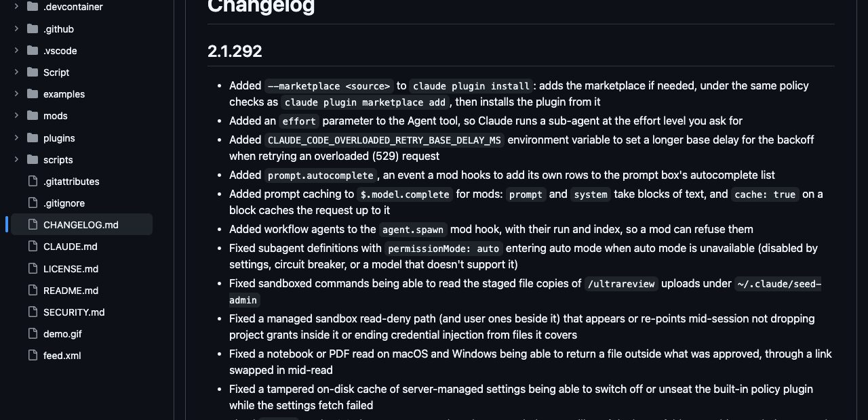Click the demo.gif file icon
The image size is (868, 420).
click(x=33, y=333)
